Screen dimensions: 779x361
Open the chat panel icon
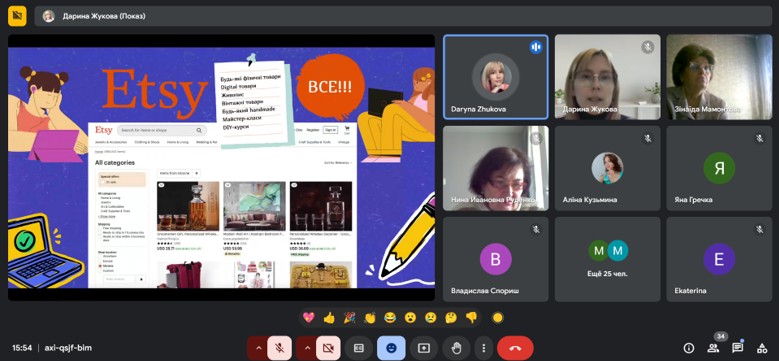(x=738, y=348)
